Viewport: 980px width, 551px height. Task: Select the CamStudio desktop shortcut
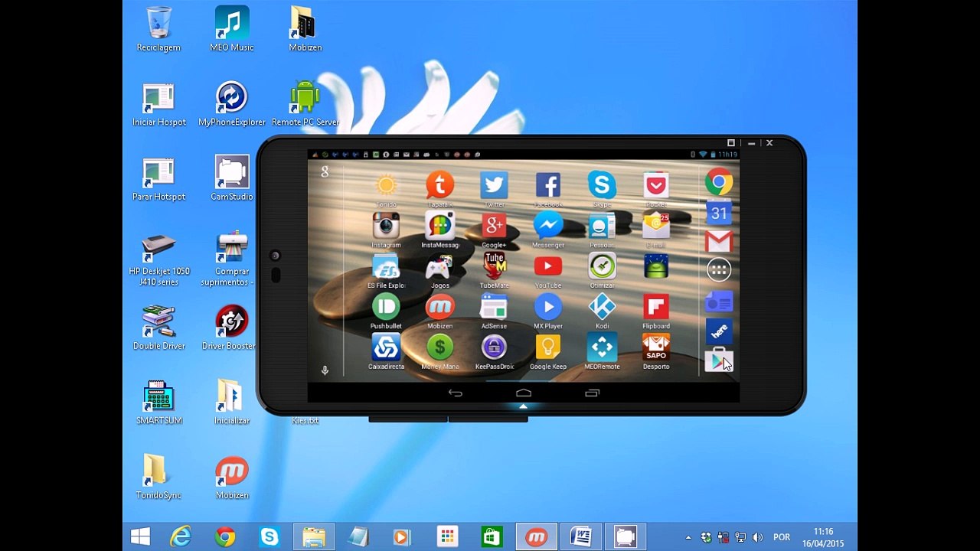tap(231, 178)
